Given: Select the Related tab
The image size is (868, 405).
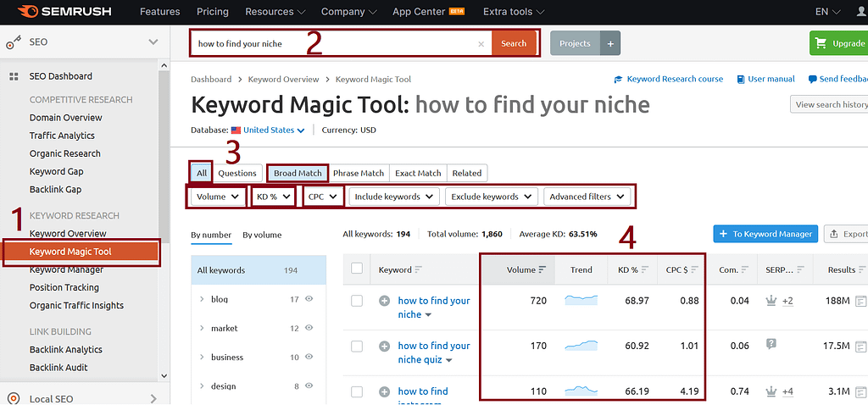Looking at the screenshot, I should [467, 173].
